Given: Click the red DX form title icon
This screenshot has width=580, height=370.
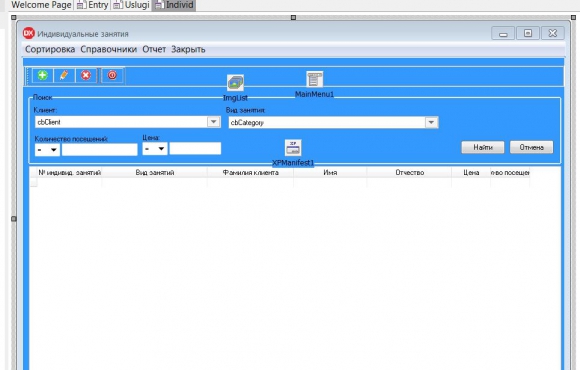Looking at the screenshot, I should coord(28,33).
